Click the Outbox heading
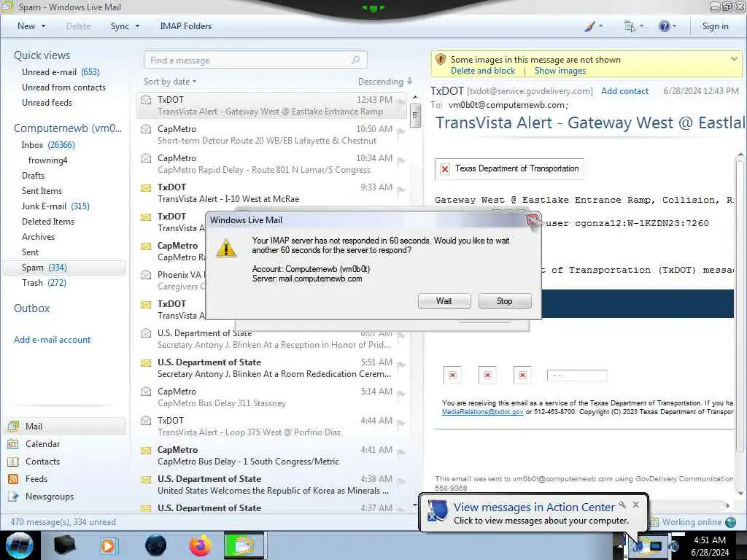This screenshot has width=747, height=560. [31, 308]
